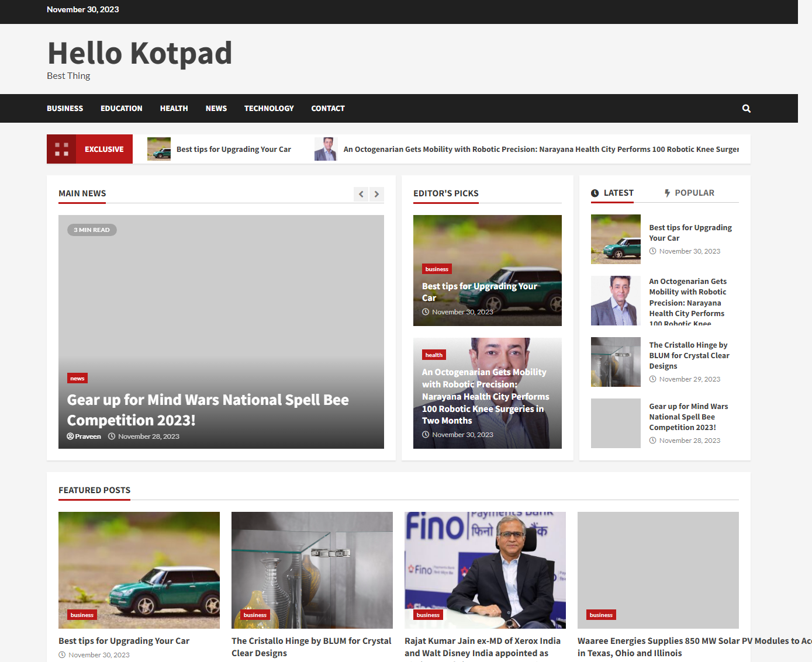This screenshot has width=812, height=662.
Task: Click the Hello Kotpad site title
Action: 140,53
